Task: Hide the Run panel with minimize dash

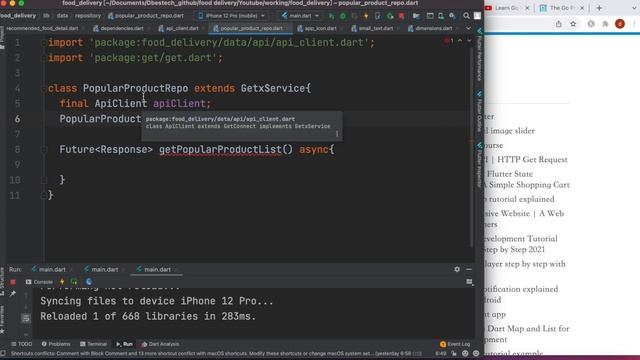Action: coord(469,269)
